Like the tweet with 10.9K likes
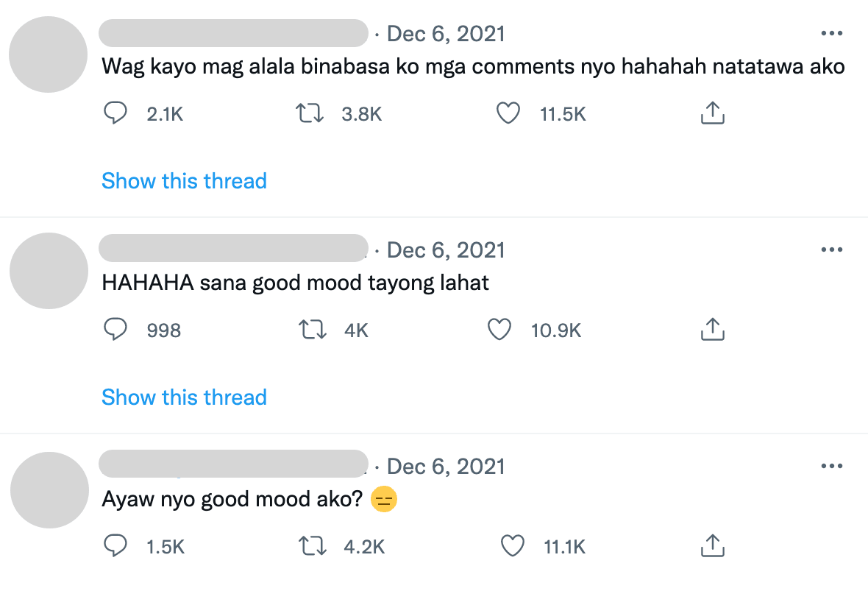Screen dimensions: 868x591 [x=500, y=330]
